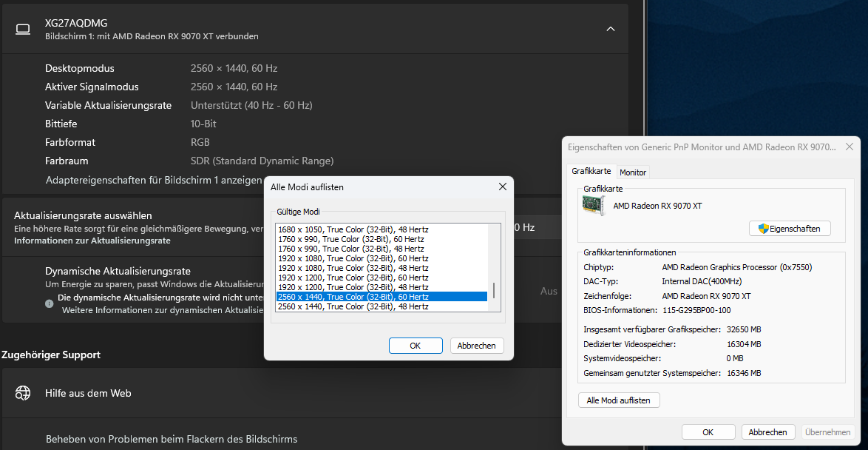The image size is (868, 450).
Task: Select 1760 x 990 60 Hertz mode
Action: coord(382,239)
